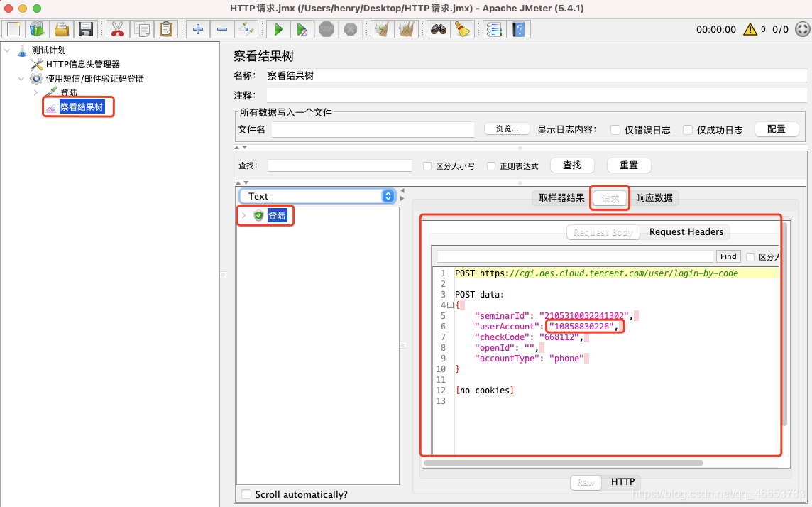Image resolution: width=812 pixels, height=507 pixels.
Task: Open the Request Body tab
Action: point(603,232)
